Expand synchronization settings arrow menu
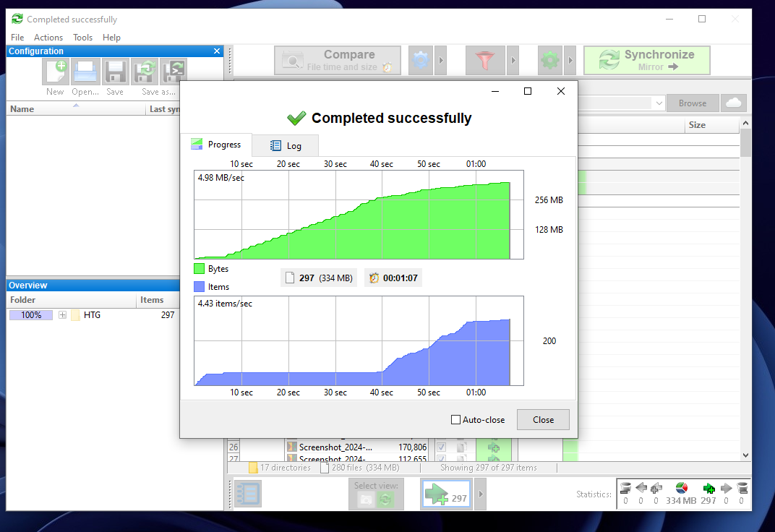 click(570, 60)
